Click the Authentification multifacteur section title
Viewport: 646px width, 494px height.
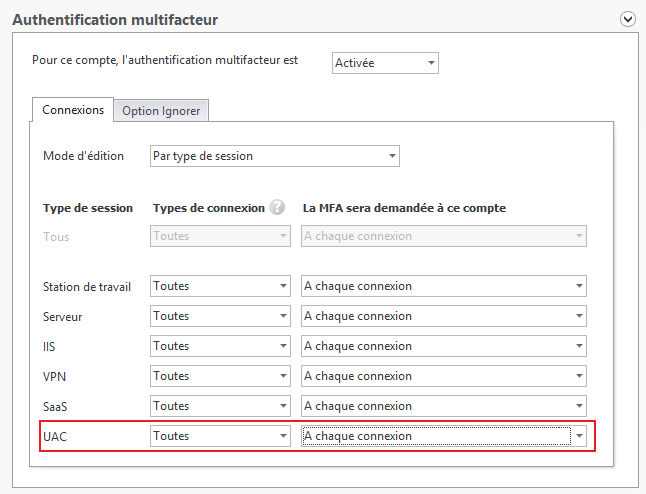click(x=115, y=20)
